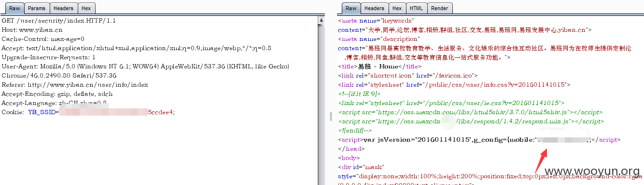Click the Accept-Encoding: gzip, deflate line

pyautogui.click(x=57, y=94)
